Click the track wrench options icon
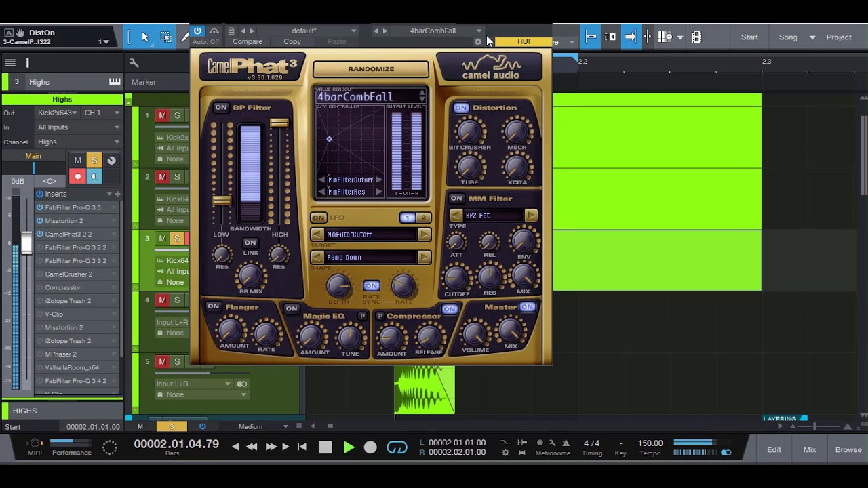 pos(134,63)
